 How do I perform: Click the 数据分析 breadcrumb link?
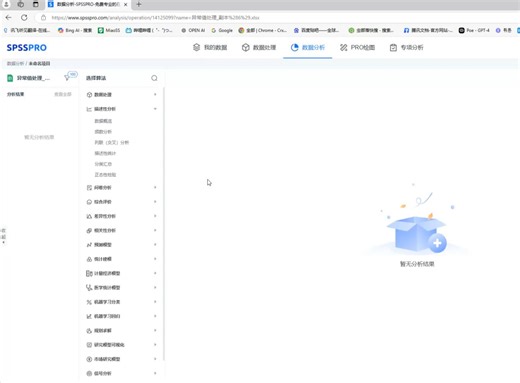(15, 63)
